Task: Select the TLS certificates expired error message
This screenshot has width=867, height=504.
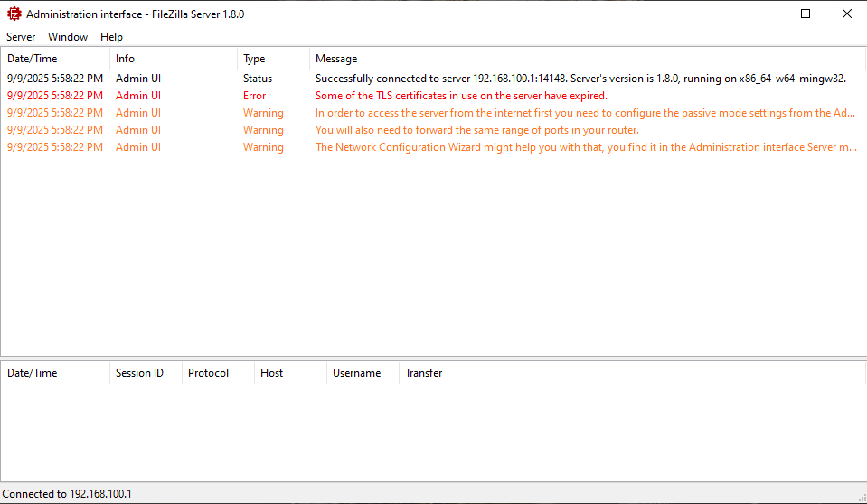Action: coord(461,96)
